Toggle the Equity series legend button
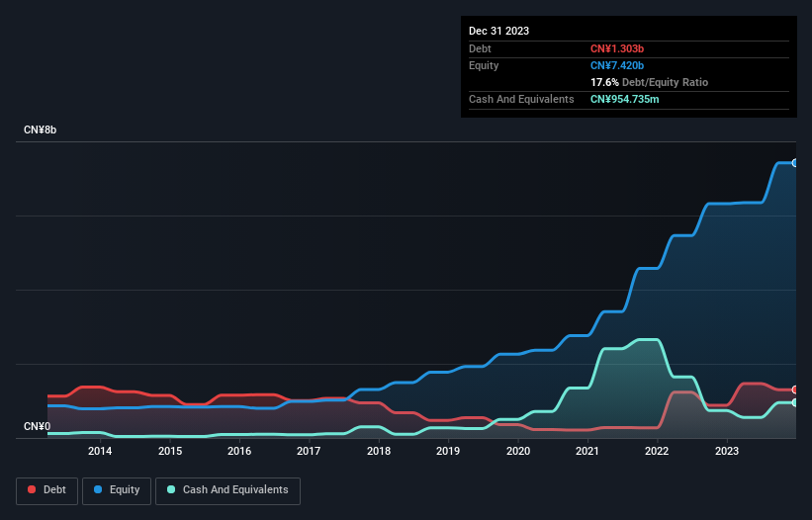This screenshot has height=520, width=812. tap(117, 490)
